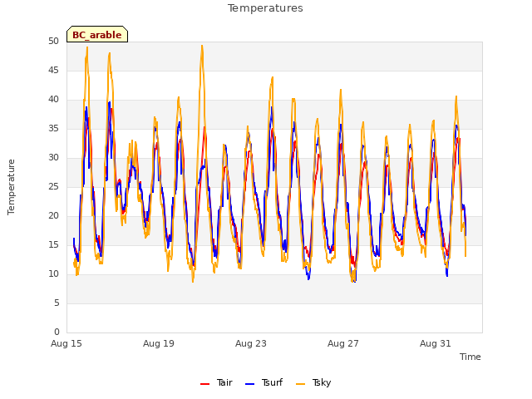Click the Aug 15 x-axis label
Screen dimensions: 532x399
pos(66,343)
